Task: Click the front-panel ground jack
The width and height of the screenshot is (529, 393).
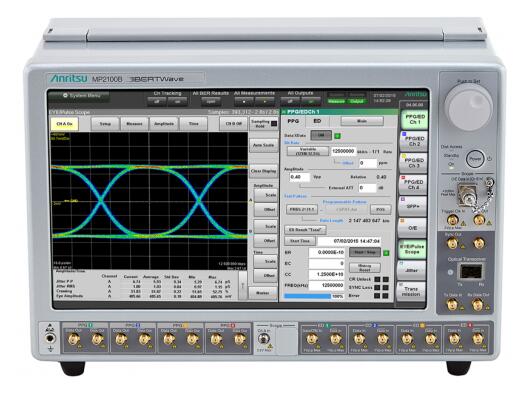Action: (51, 338)
